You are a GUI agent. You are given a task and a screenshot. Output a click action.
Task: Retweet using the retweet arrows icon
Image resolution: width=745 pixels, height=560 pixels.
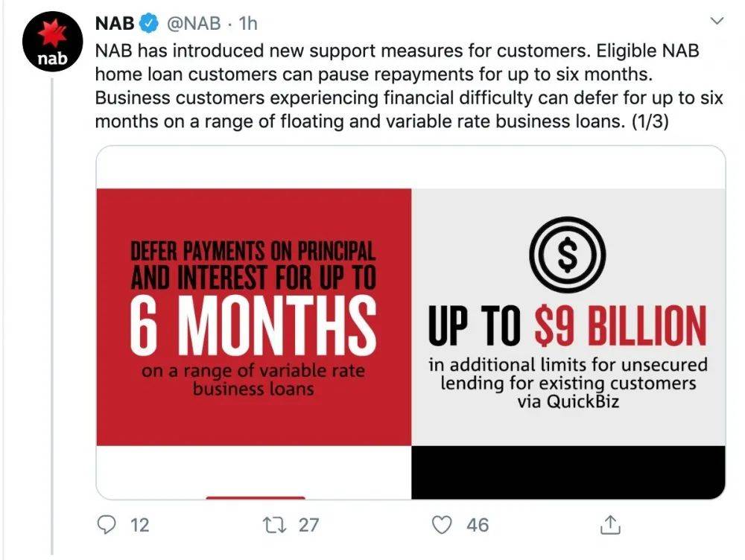[x=276, y=525]
